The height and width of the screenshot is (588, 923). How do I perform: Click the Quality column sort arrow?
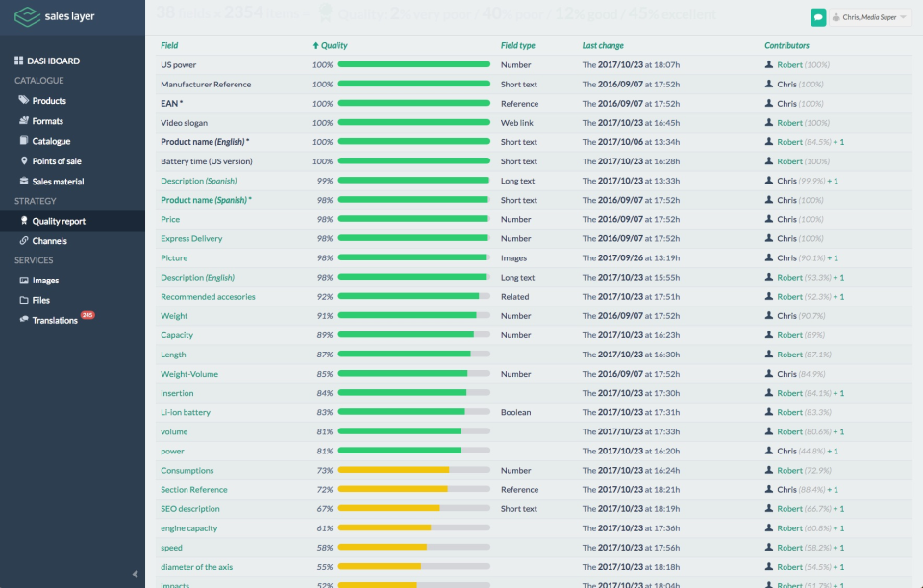click(315, 45)
